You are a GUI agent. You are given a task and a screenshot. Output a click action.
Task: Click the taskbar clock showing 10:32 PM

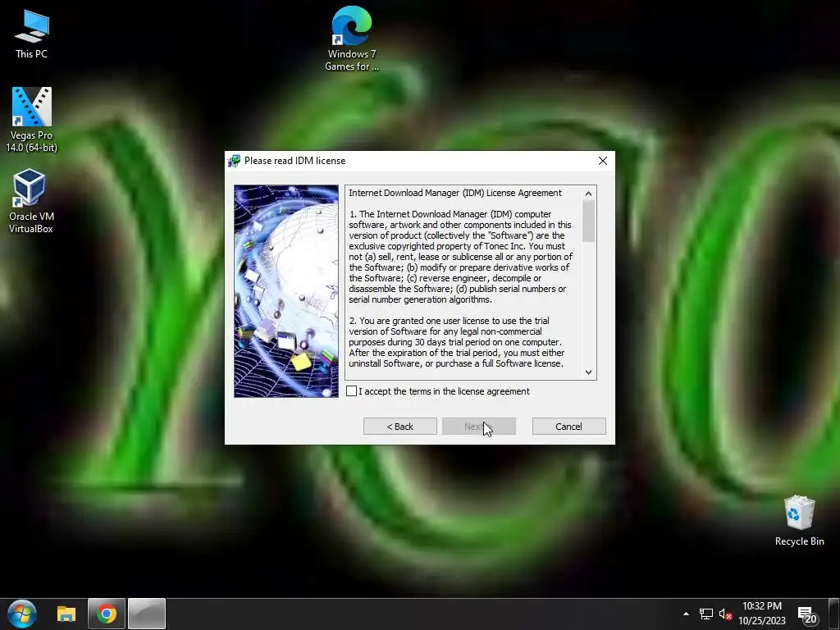(x=762, y=614)
